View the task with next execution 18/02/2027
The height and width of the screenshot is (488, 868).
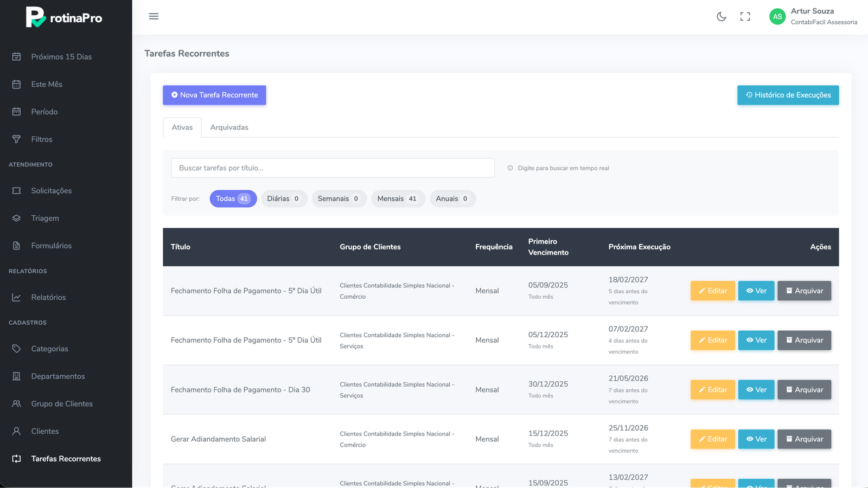(x=756, y=291)
